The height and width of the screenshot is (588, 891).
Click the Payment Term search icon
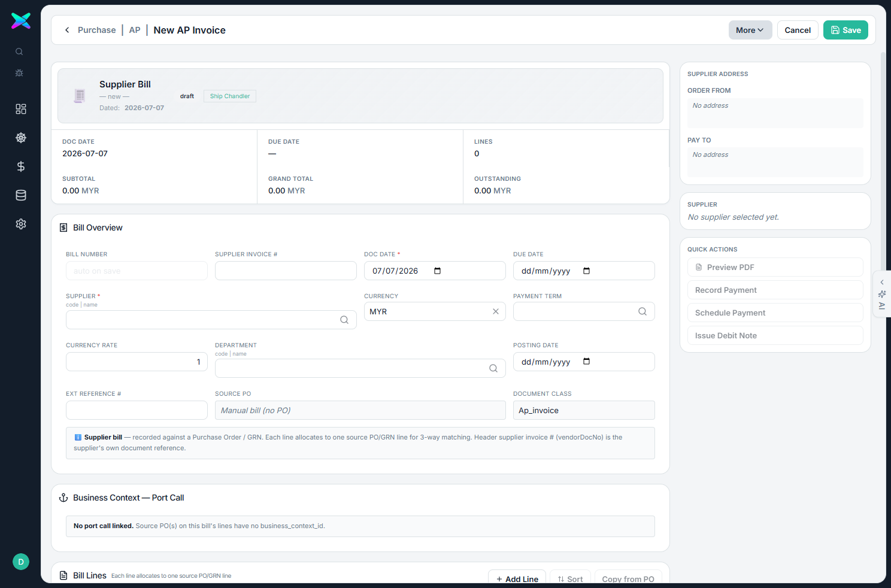coord(643,311)
